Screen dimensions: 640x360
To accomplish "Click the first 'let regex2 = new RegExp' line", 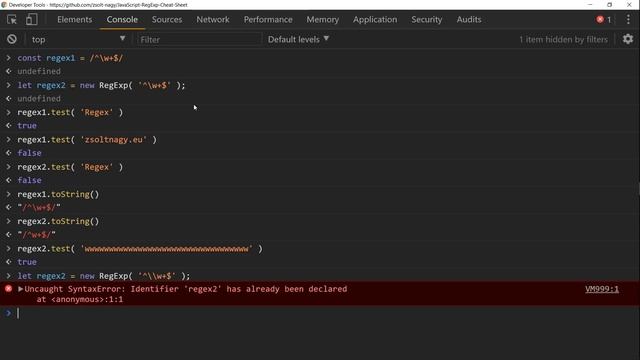I will coord(101,85).
